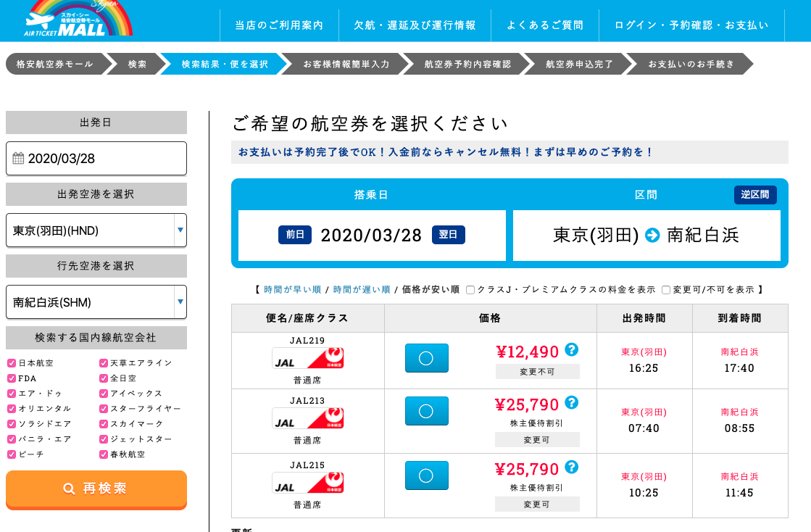Click 航空券予約内容確認 breadcrumb step

[467, 64]
